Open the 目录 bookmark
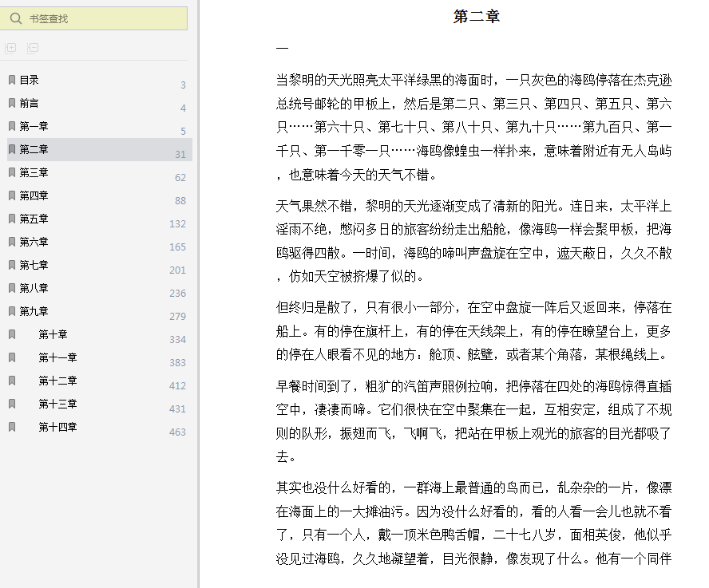Viewport: 709px width, 588px height. coord(30,80)
